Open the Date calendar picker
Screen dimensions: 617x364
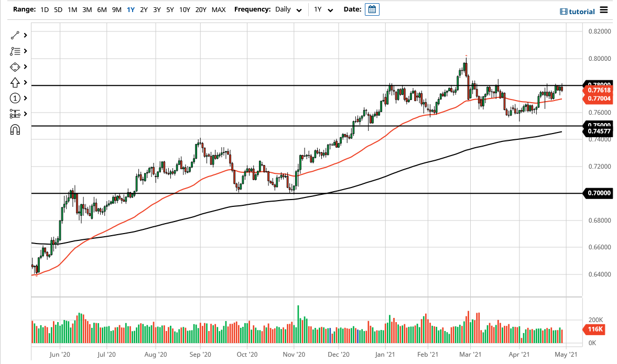coord(372,9)
